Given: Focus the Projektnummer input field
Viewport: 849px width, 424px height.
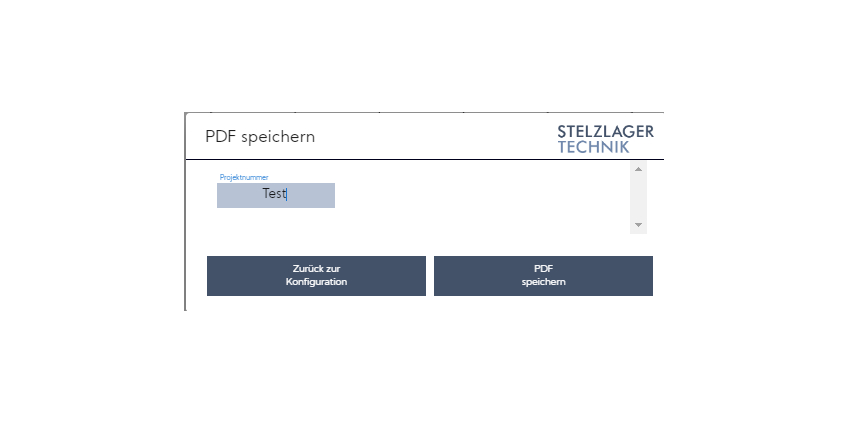Looking at the screenshot, I should coord(276,195).
